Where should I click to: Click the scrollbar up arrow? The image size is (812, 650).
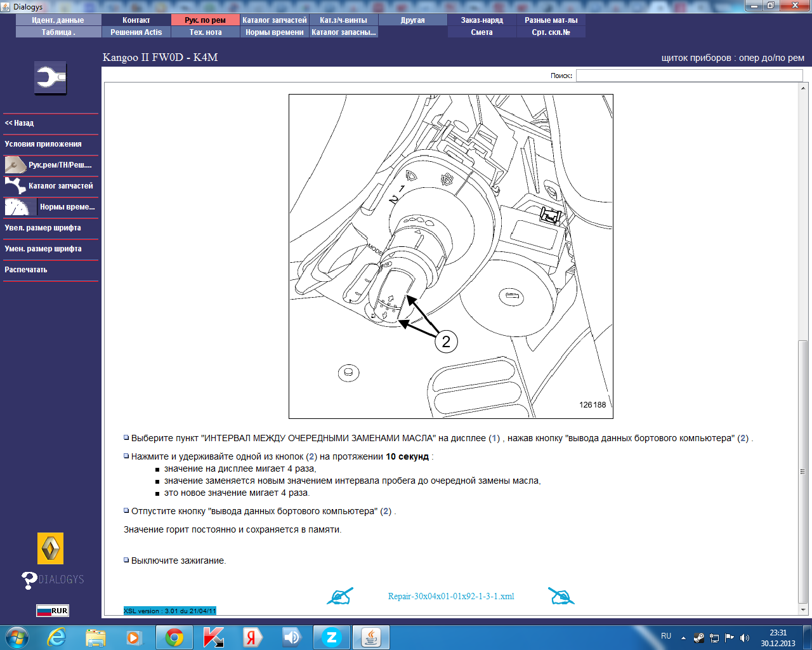click(x=803, y=88)
